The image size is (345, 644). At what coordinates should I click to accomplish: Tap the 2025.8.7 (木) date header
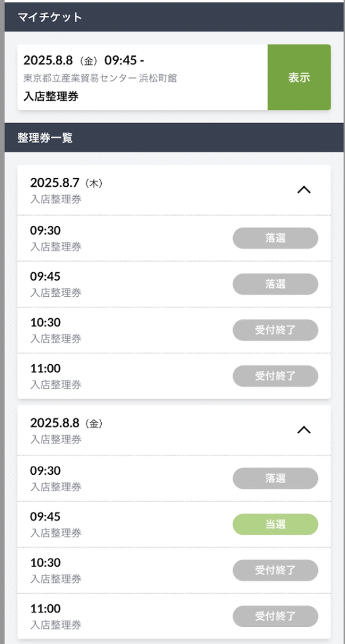tap(174, 190)
